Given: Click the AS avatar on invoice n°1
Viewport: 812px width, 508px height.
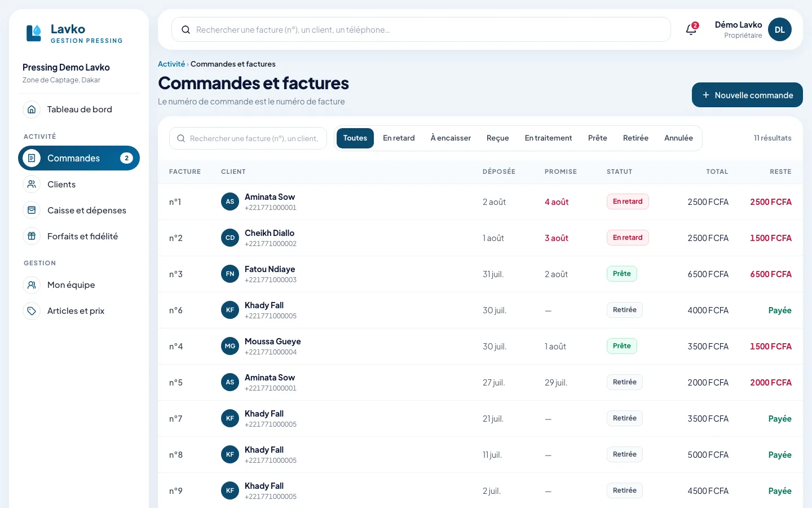Looking at the screenshot, I should tap(230, 202).
